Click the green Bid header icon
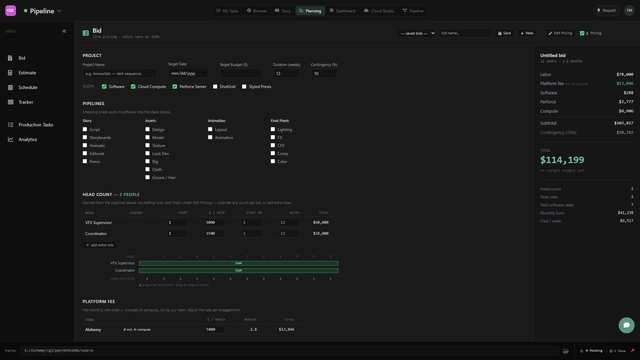This screenshot has width=640, height=360. tap(86, 33)
